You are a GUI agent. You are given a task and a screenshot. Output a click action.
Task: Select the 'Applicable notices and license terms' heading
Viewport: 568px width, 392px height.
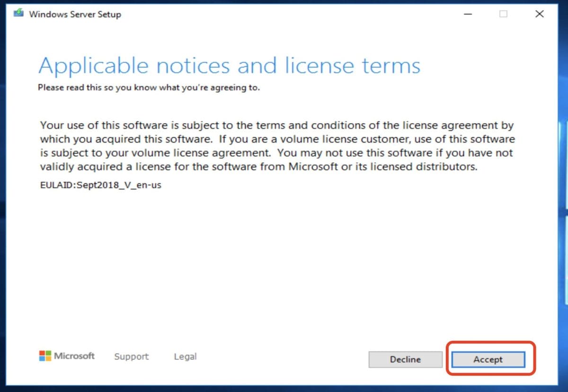(229, 66)
